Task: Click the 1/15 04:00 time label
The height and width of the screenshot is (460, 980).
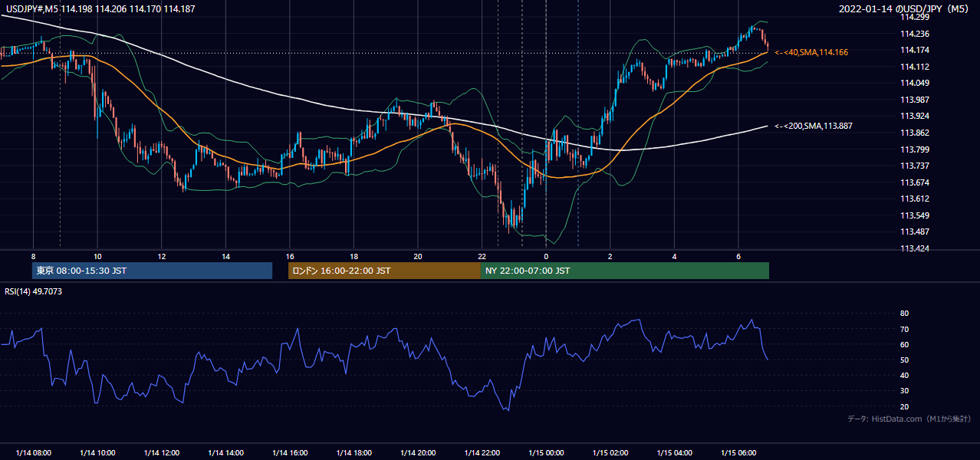Action: tap(674, 453)
